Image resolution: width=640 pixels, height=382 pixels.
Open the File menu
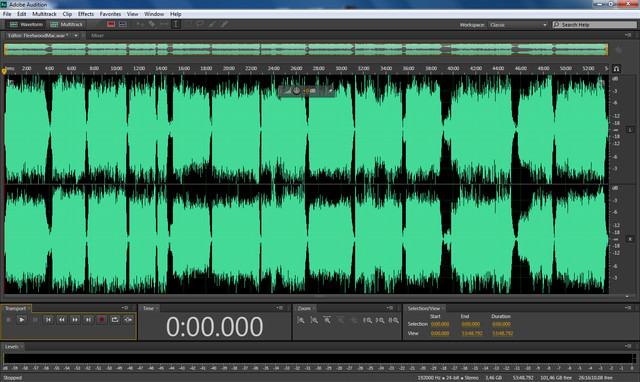[7, 14]
